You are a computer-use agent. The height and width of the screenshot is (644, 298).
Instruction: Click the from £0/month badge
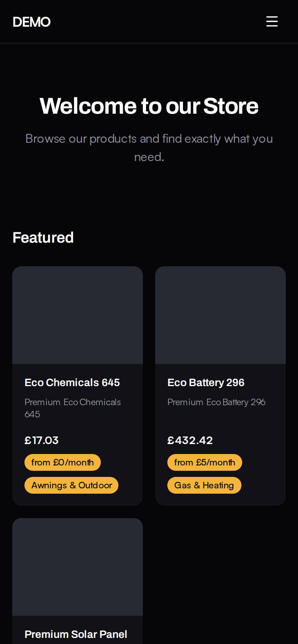pyautogui.click(x=63, y=462)
